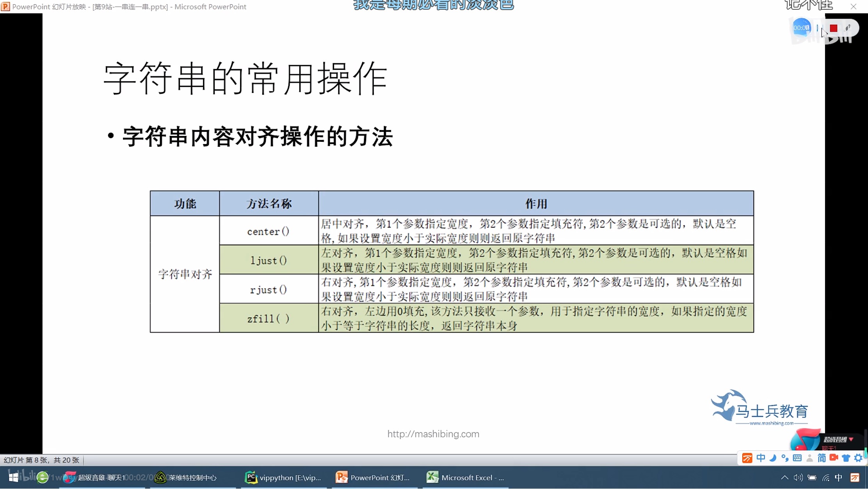Click the Windows Start button
This screenshot has width=868, height=489.
[x=13, y=478]
